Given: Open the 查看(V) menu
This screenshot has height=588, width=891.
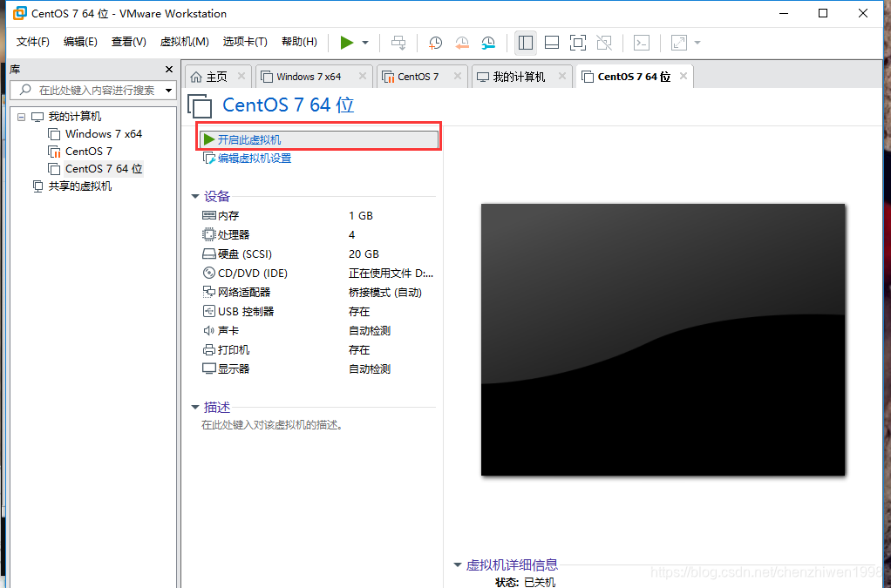Looking at the screenshot, I should [x=128, y=42].
